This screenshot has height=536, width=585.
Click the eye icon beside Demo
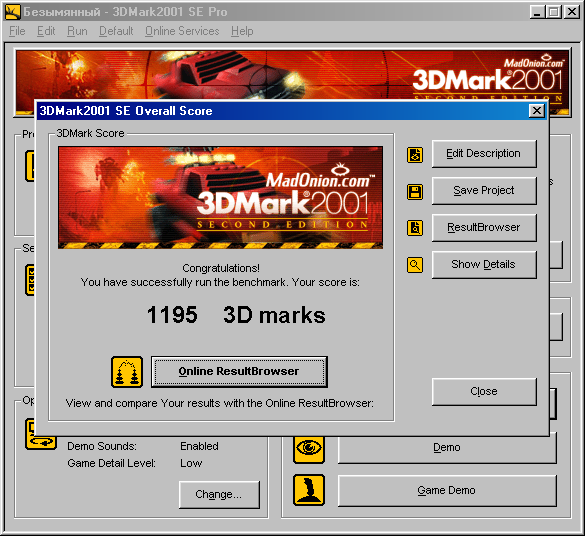click(309, 448)
